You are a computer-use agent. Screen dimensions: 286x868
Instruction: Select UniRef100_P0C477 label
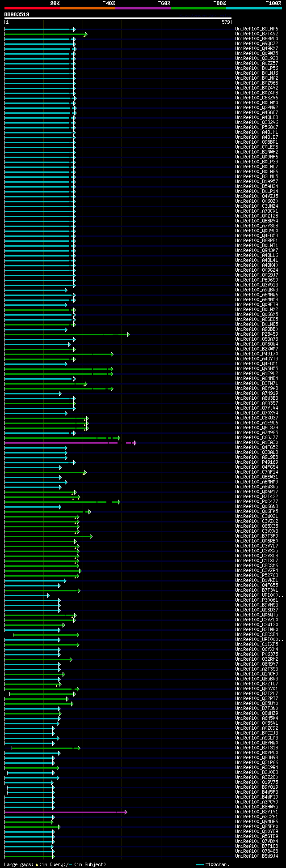tap(257, 502)
